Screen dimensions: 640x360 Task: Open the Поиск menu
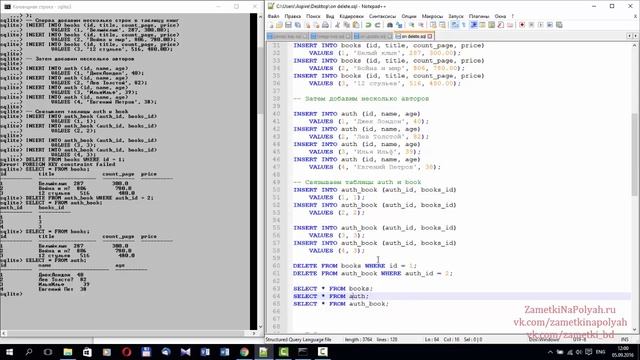[313, 16]
